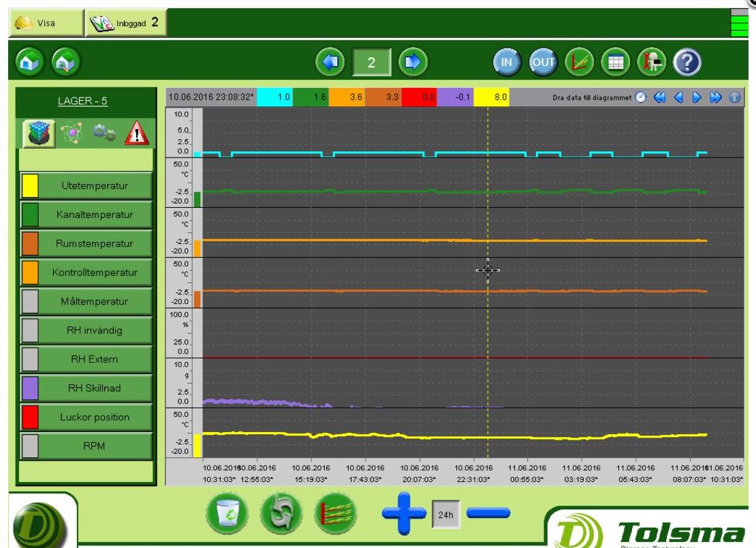The height and width of the screenshot is (548, 756).
Task: Click the 'Dra data till diagrammet' text
Action: click(592, 97)
